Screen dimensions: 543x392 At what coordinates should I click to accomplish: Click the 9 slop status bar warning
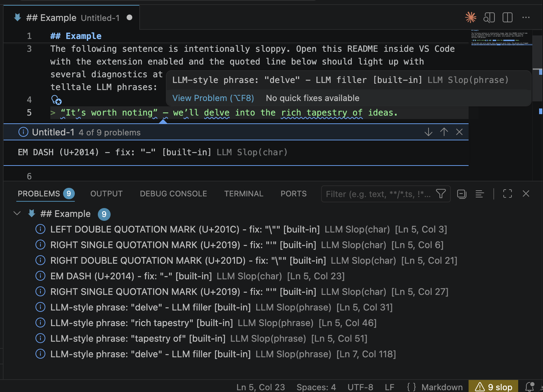pyautogui.click(x=493, y=386)
